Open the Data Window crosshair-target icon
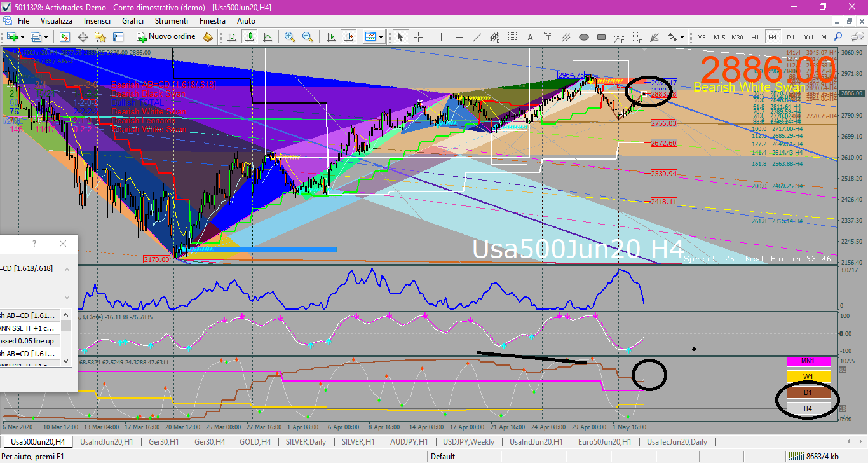Viewport: 868px width, 463px height. (83, 37)
